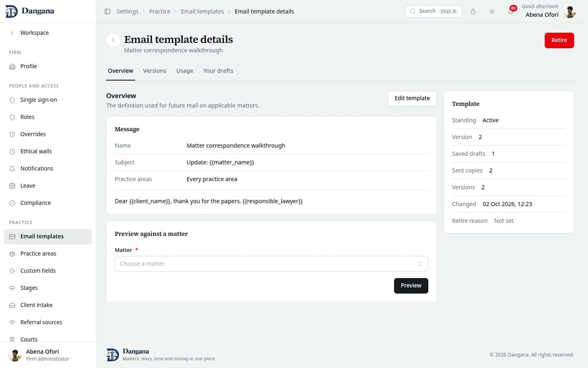The height and width of the screenshot is (368, 588).
Task: Click the Single sign-on shield icon
Action: 12,100
